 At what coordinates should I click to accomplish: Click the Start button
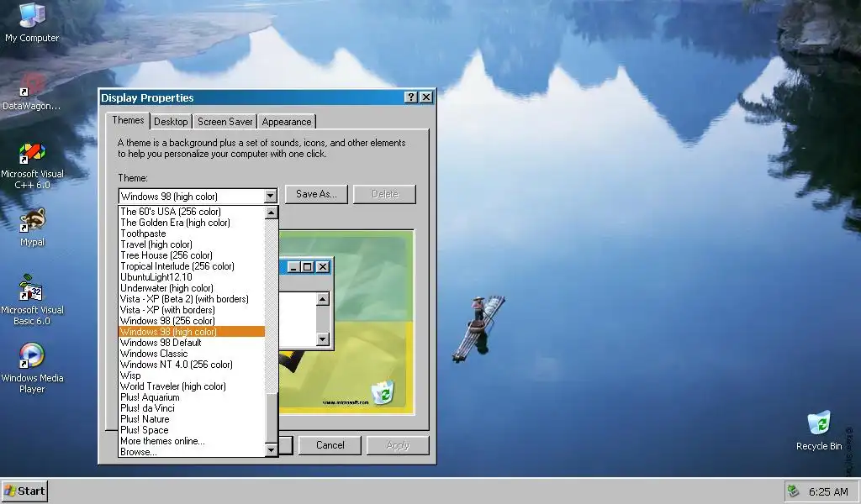(24, 491)
